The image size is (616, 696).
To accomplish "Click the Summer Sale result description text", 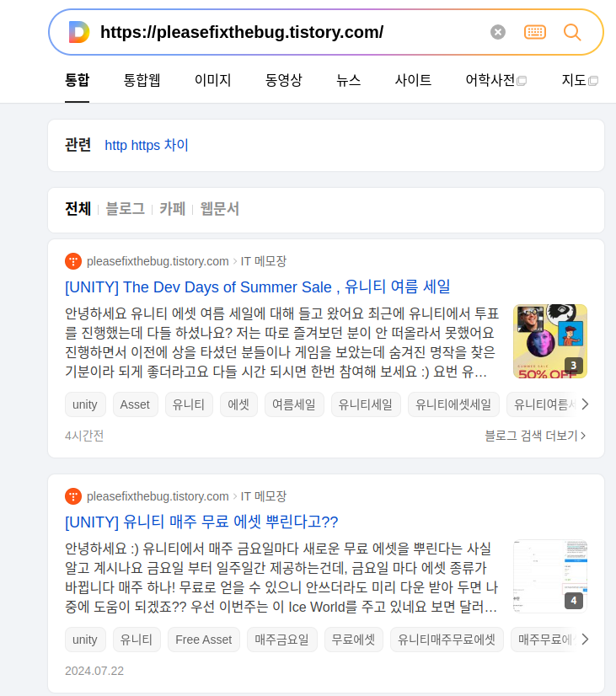I will (282, 342).
